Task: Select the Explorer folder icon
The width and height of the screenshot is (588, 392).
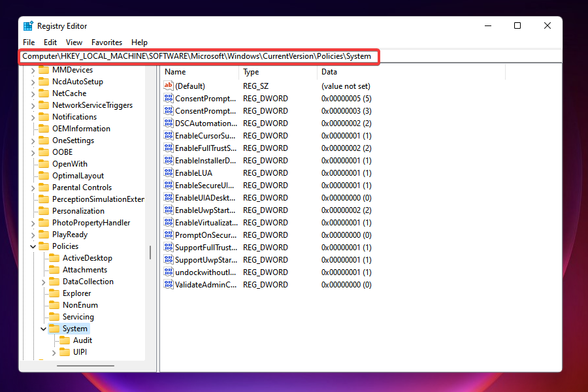Action: [x=54, y=293]
